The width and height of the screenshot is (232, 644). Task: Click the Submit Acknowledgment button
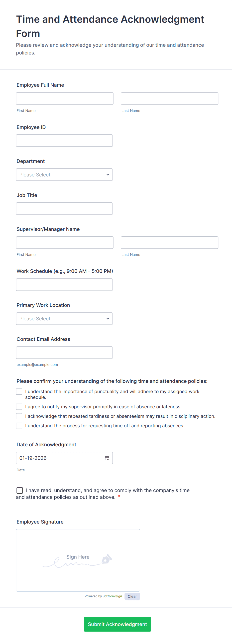(x=117, y=624)
